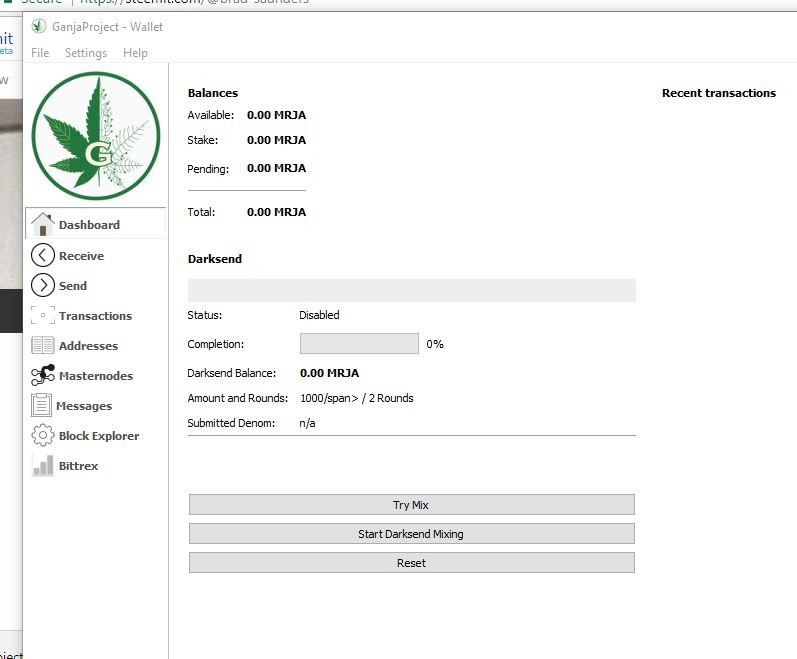This screenshot has height=659, width=797.
Task: Click the Available balance value 0.00 MRJA
Action: (x=277, y=115)
